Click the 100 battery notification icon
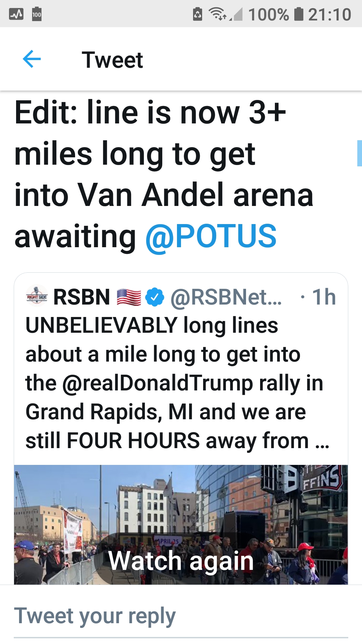The image size is (362, 644). [x=37, y=14]
